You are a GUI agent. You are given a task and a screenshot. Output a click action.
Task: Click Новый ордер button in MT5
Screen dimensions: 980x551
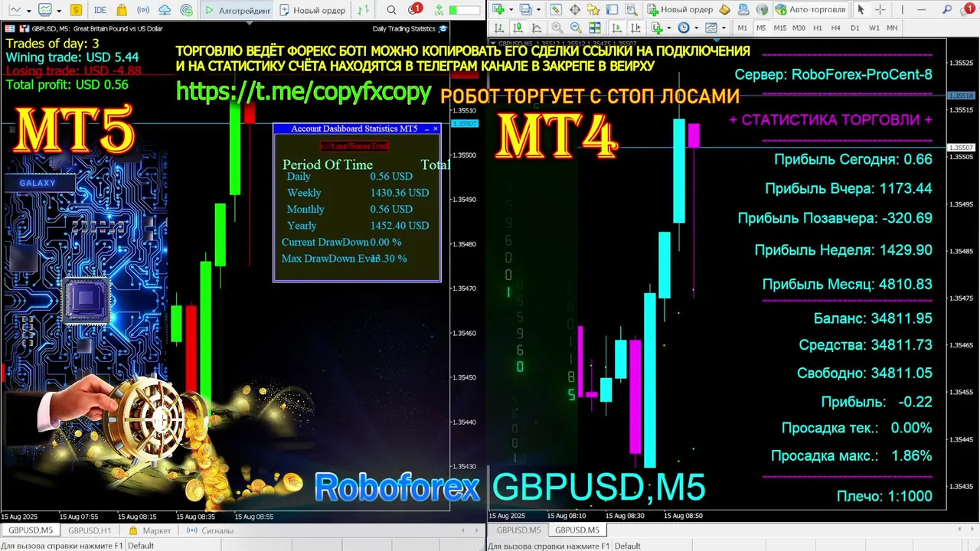tap(312, 10)
